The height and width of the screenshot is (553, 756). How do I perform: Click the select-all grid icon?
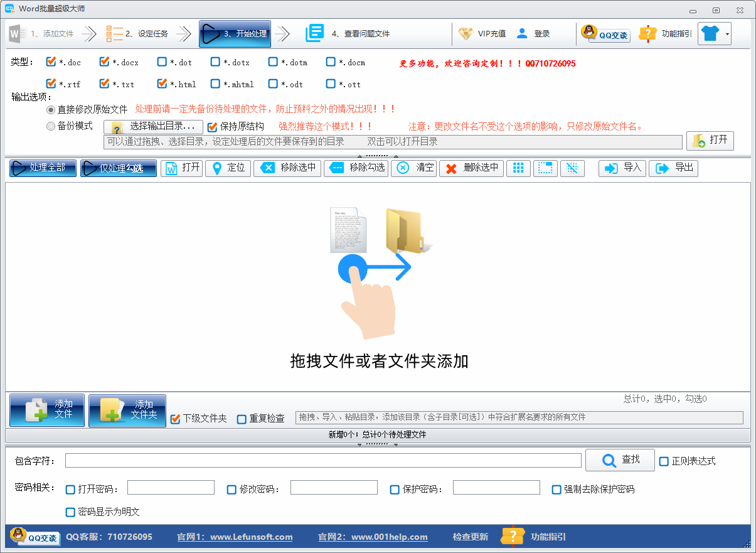518,168
